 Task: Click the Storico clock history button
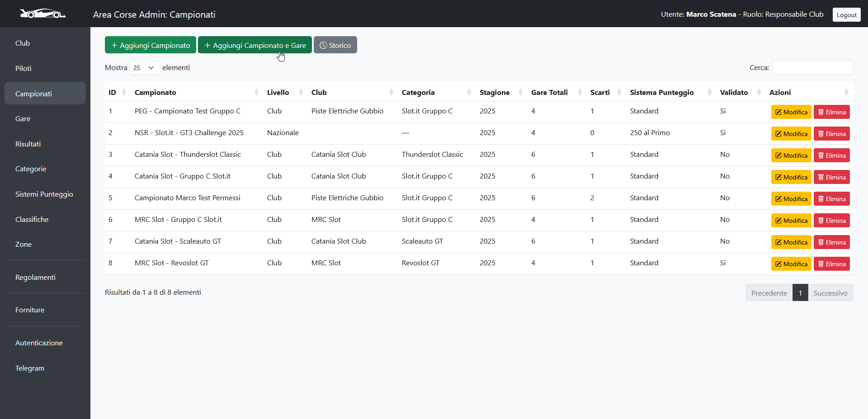[335, 45]
